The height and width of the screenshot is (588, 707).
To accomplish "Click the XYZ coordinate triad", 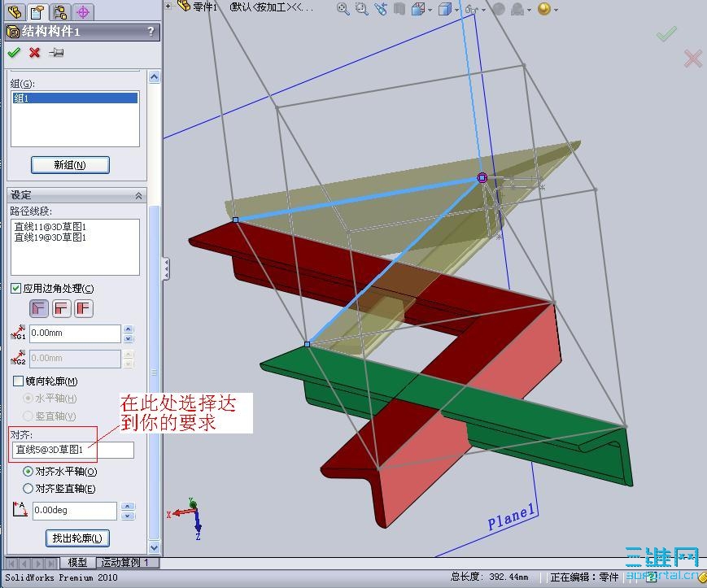I will click(186, 519).
